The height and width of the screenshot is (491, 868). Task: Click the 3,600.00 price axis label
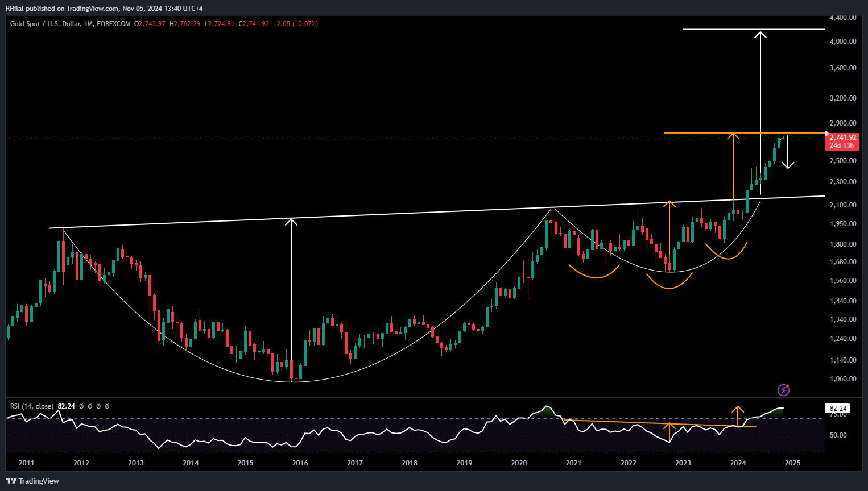[843, 68]
